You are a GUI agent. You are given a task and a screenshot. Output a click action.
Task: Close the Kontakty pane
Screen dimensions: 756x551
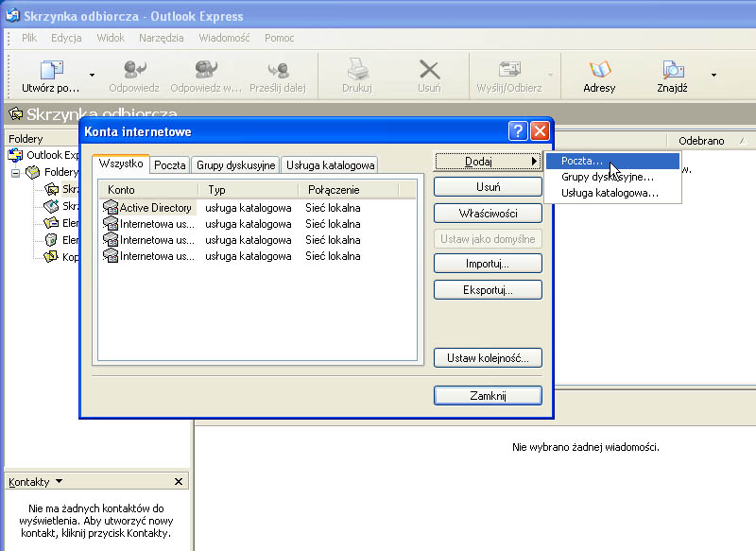179,482
